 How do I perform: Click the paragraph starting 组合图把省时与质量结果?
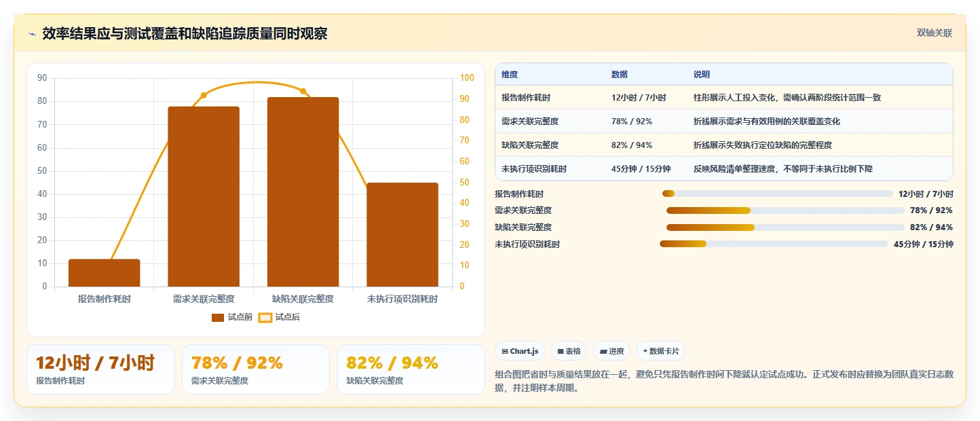tap(724, 382)
